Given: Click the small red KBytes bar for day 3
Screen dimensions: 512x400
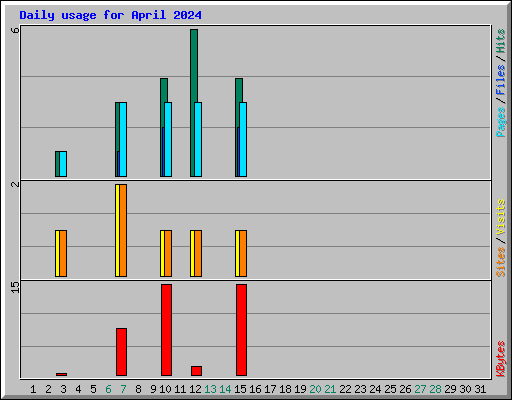Looking at the screenshot, I should (61, 374).
